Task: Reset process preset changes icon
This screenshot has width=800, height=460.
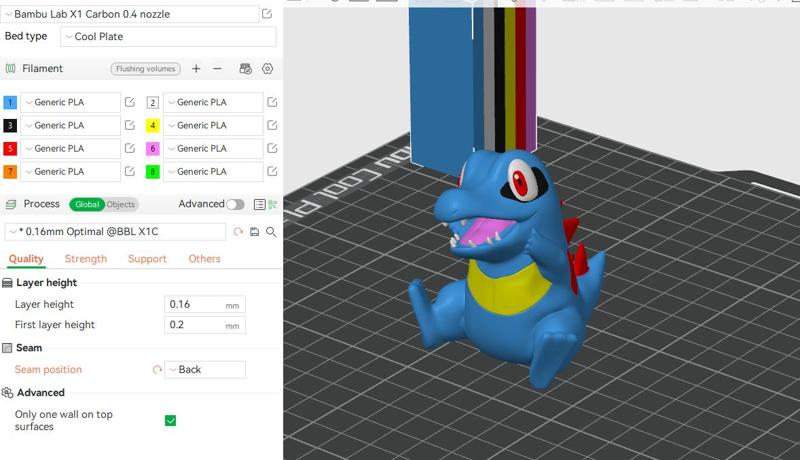Action: pos(238,232)
